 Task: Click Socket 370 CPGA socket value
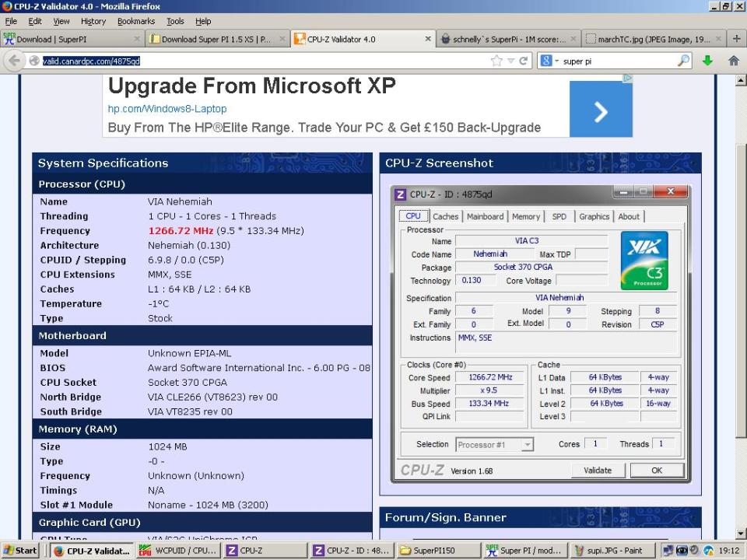(188, 383)
